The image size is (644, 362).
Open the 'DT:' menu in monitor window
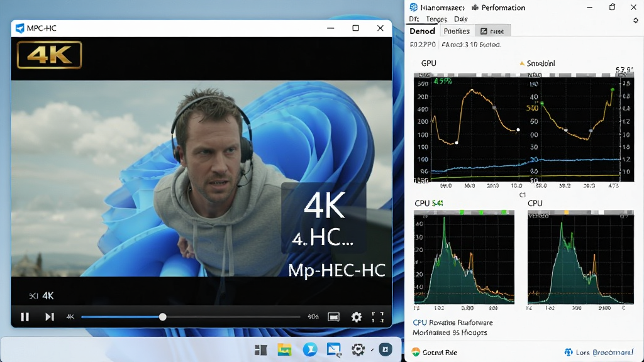(414, 19)
